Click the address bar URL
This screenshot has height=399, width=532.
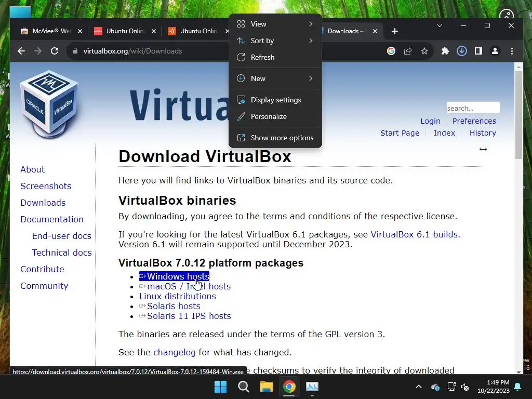[132, 51]
